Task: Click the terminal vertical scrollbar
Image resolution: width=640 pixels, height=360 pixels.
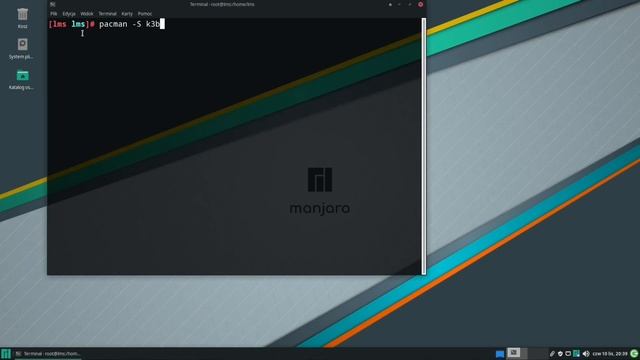Action: (x=424, y=146)
